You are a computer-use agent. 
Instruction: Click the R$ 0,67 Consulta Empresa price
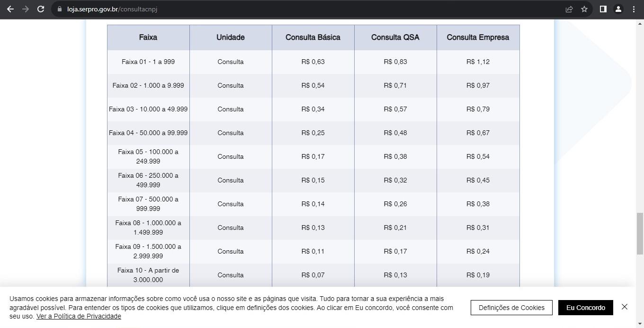(478, 133)
